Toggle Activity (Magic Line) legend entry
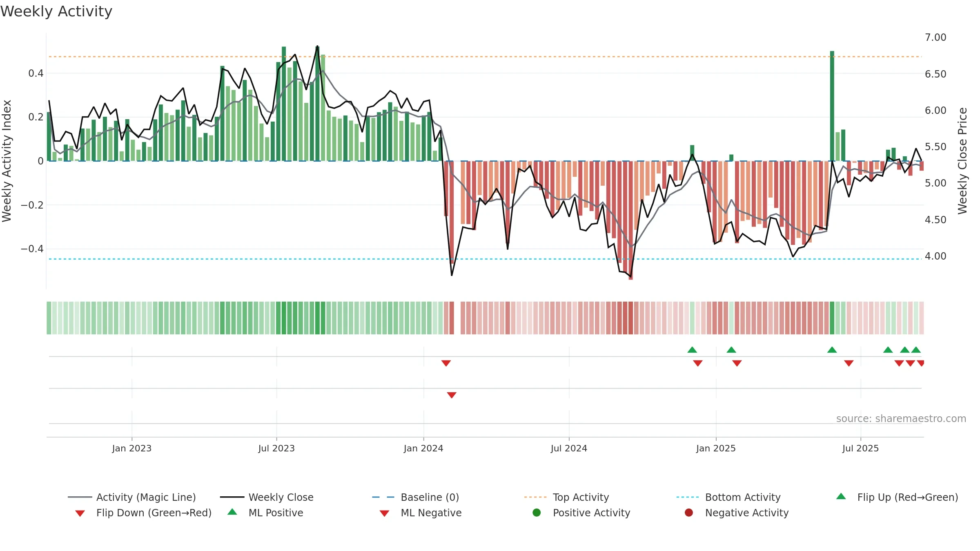Screen dimensions: 980x551 (131, 497)
